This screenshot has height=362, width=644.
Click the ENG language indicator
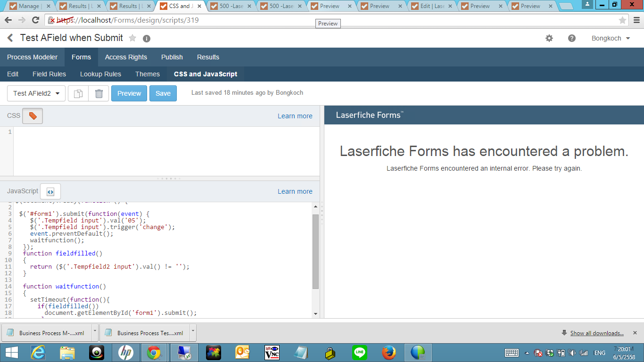pyautogui.click(x=599, y=353)
